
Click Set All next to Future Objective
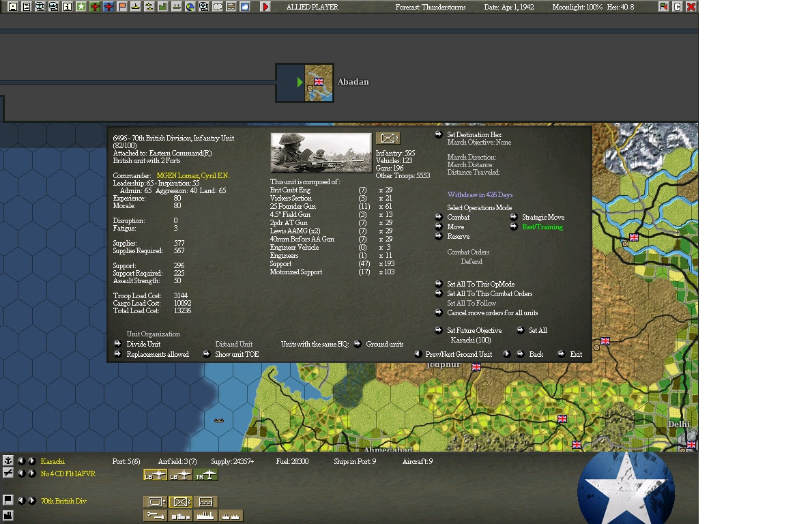pyautogui.click(x=521, y=330)
